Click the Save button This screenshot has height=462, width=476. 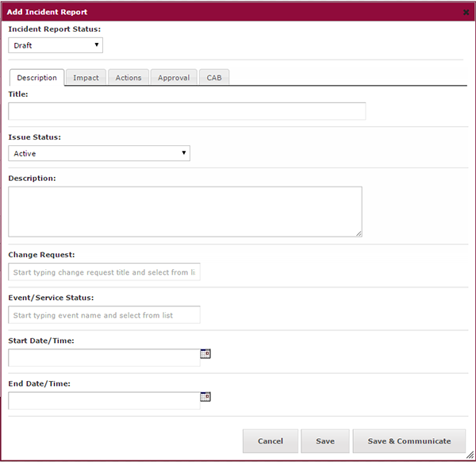point(325,441)
